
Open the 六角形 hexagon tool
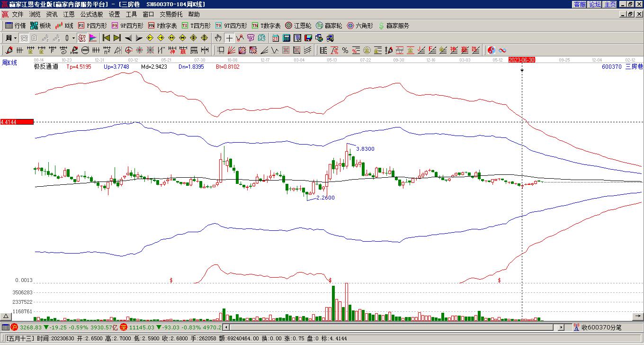(360, 26)
